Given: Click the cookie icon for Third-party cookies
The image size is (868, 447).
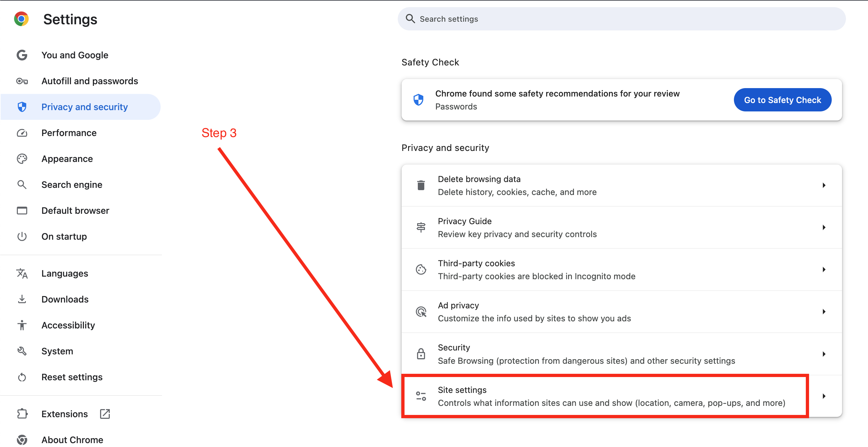Looking at the screenshot, I should coord(421,270).
